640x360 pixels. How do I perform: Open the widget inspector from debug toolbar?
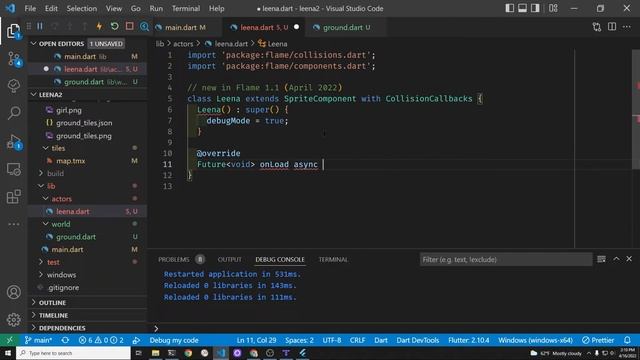click(x=144, y=27)
